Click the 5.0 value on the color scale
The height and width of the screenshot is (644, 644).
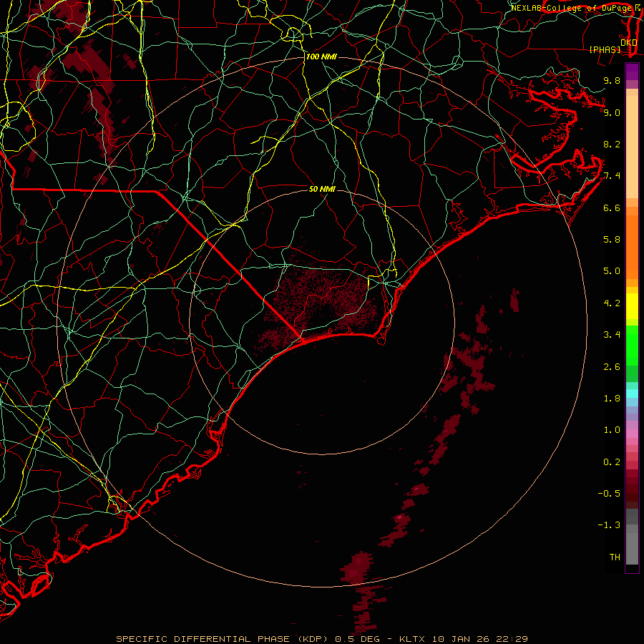pyautogui.click(x=612, y=271)
